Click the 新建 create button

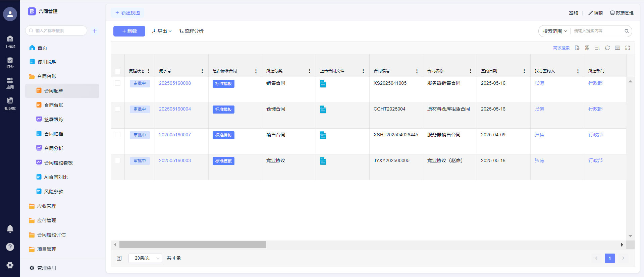coord(129,31)
